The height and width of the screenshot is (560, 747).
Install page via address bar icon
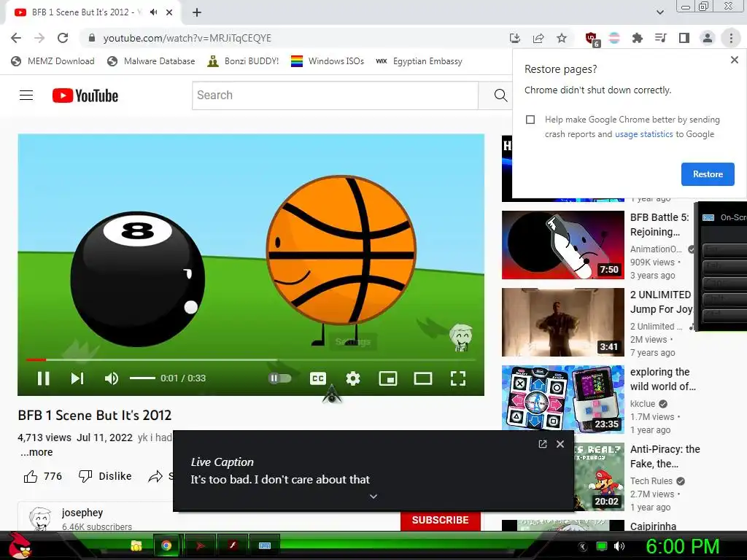coord(514,38)
